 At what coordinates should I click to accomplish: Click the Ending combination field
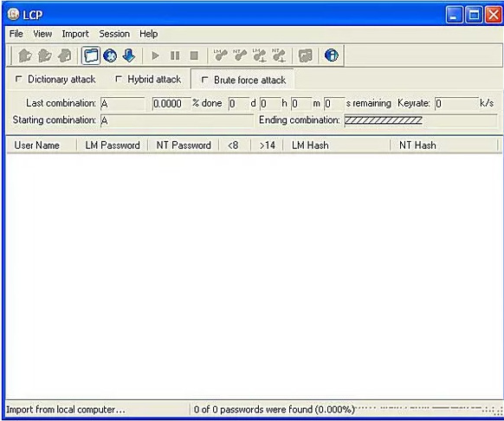pos(421,120)
